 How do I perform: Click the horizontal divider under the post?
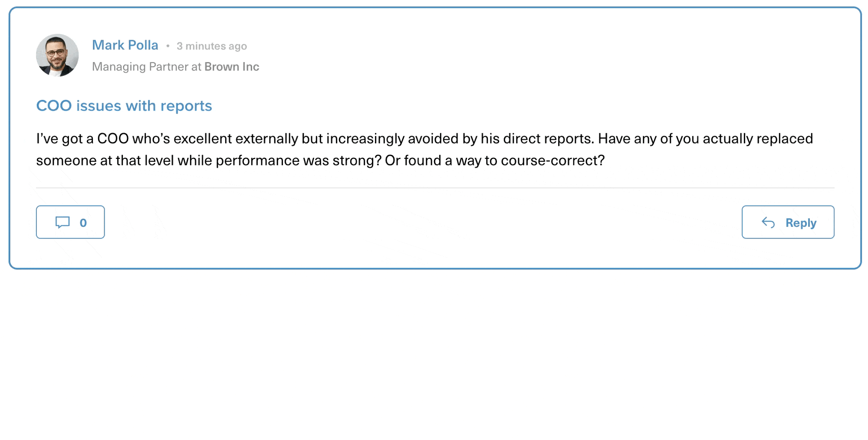[x=435, y=188]
